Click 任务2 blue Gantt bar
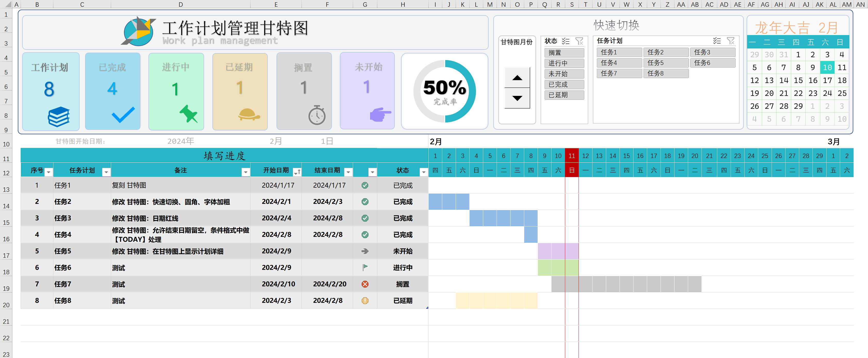The width and height of the screenshot is (868, 358). pyautogui.click(x=449, y=202)
